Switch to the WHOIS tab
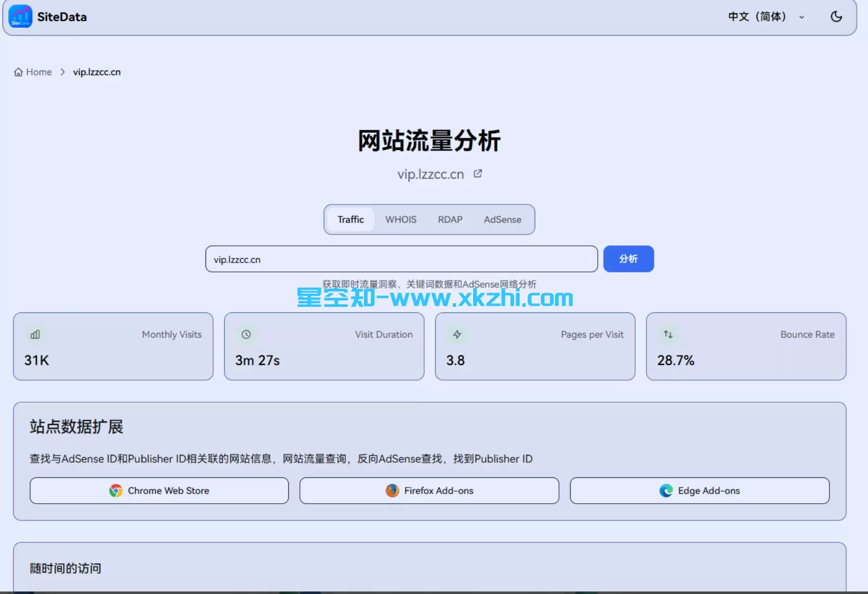The width and height of the screenshot is (868, 594). click(401, 219)
